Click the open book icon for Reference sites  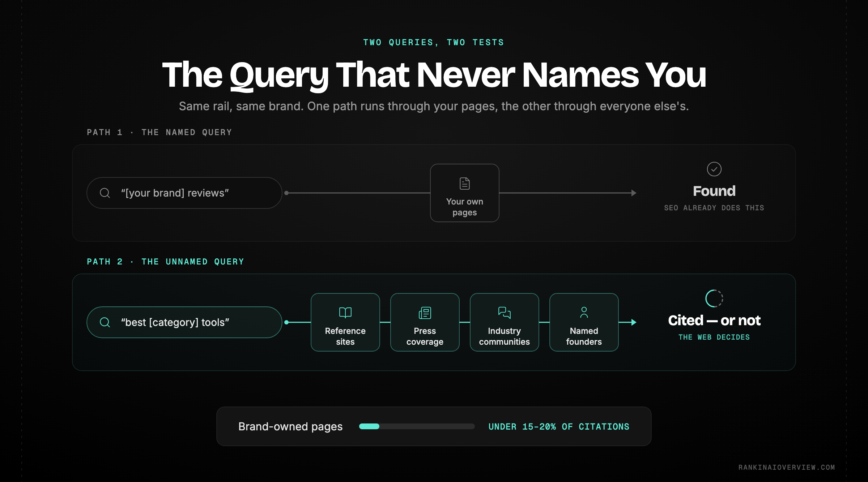pos(345,313)
